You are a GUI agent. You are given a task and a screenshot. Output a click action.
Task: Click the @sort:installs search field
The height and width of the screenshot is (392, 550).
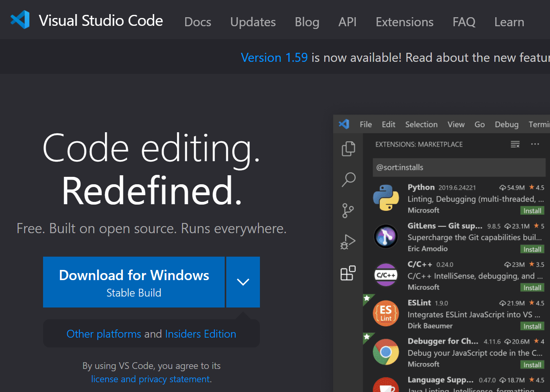(x=459, y=167)
